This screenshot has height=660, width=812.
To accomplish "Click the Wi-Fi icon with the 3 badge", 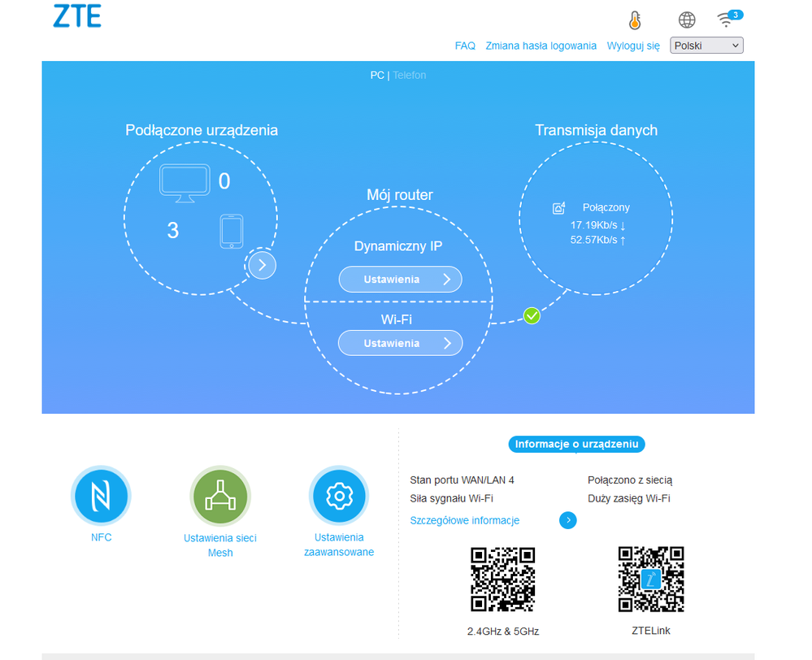I will coord(730,18).
